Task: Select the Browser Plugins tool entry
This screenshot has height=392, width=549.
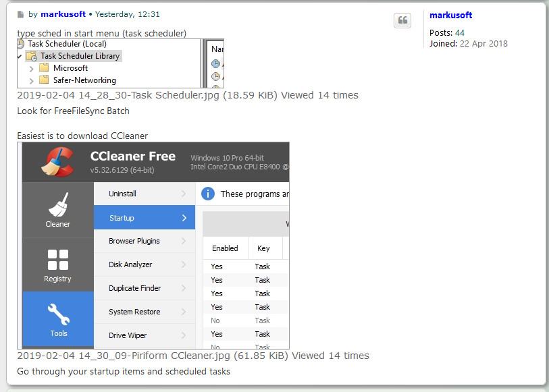Action: tap(145, 241)
